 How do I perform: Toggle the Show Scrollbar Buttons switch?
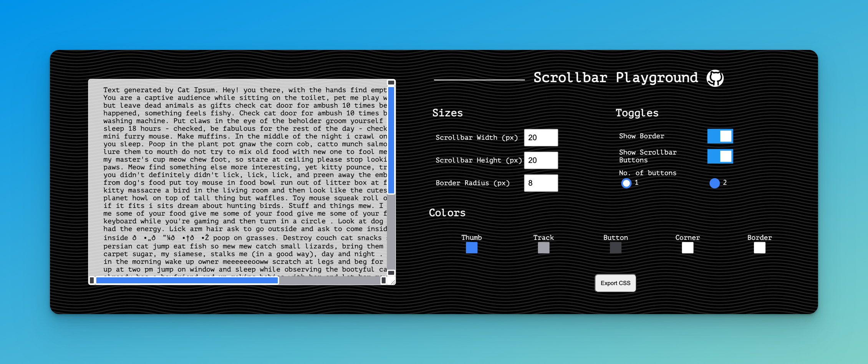point(720,156)
